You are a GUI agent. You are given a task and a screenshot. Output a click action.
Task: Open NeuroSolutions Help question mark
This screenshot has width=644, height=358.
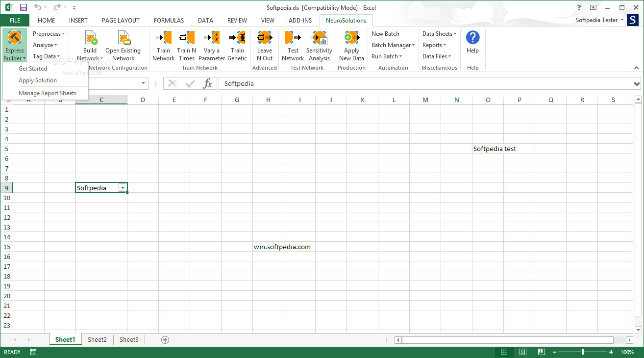tap(473, 37)
